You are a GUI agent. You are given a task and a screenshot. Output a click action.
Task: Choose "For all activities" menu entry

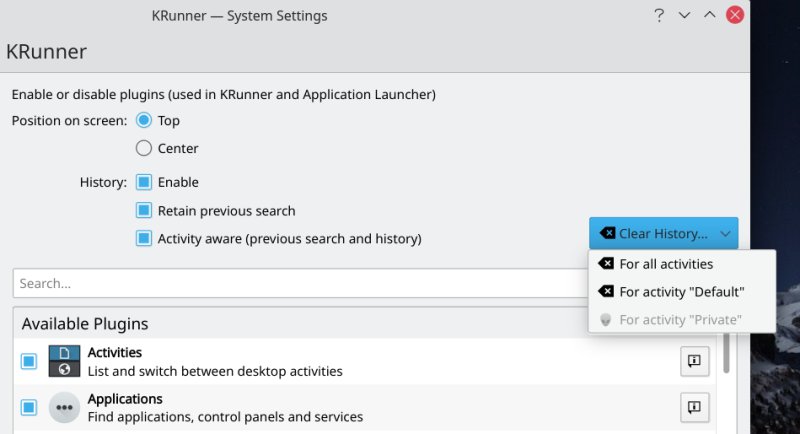[666, 264]
